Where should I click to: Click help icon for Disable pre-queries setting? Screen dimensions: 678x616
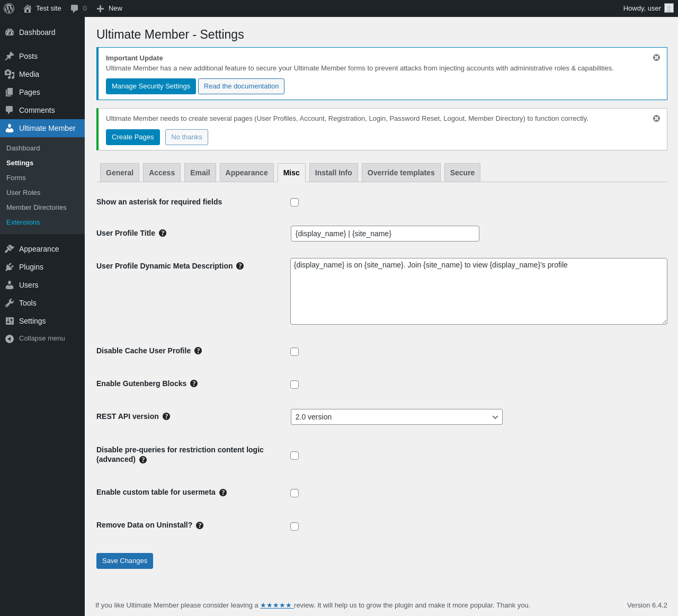pyautogui.click(x=143, y=460)
